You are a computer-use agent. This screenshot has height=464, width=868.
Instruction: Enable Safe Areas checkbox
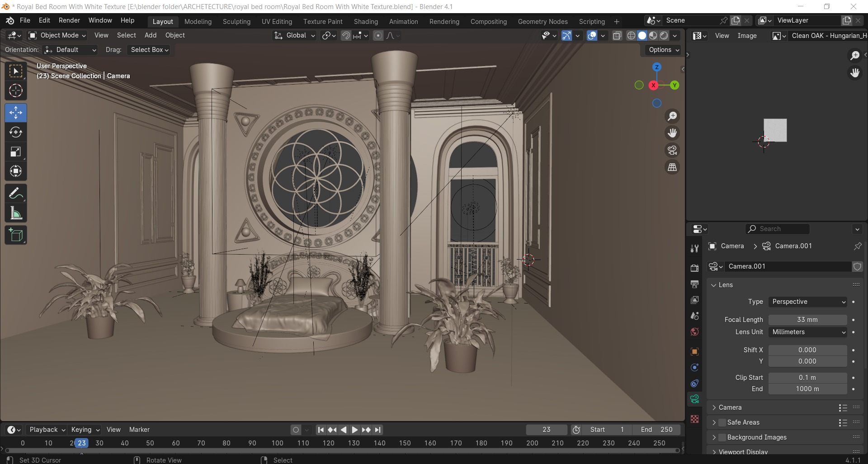722,422
